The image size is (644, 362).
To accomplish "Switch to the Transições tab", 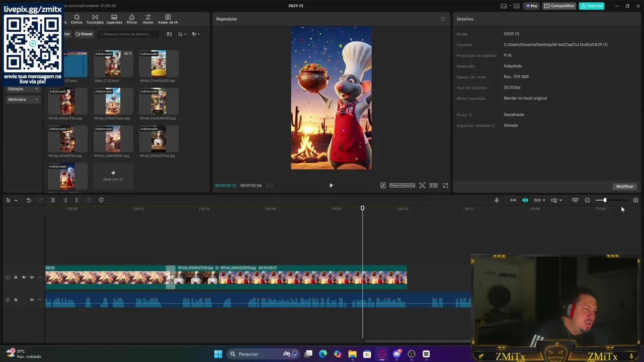I will (95, 19).
